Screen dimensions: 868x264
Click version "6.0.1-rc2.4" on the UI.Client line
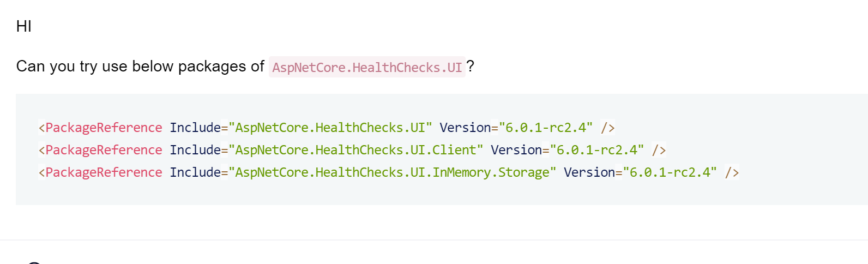click(x=597, y=150)
